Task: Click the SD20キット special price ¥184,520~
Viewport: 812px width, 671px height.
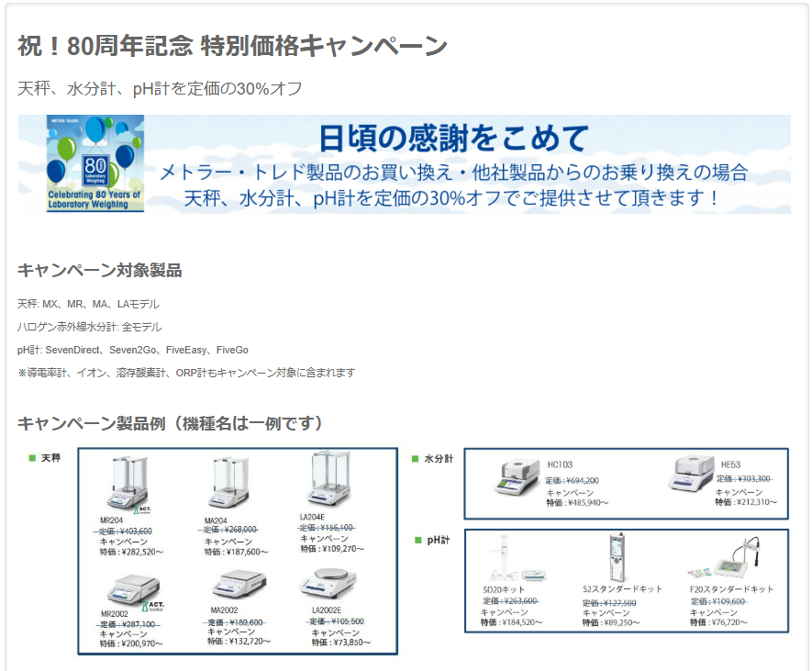Action: coord(511,622)
